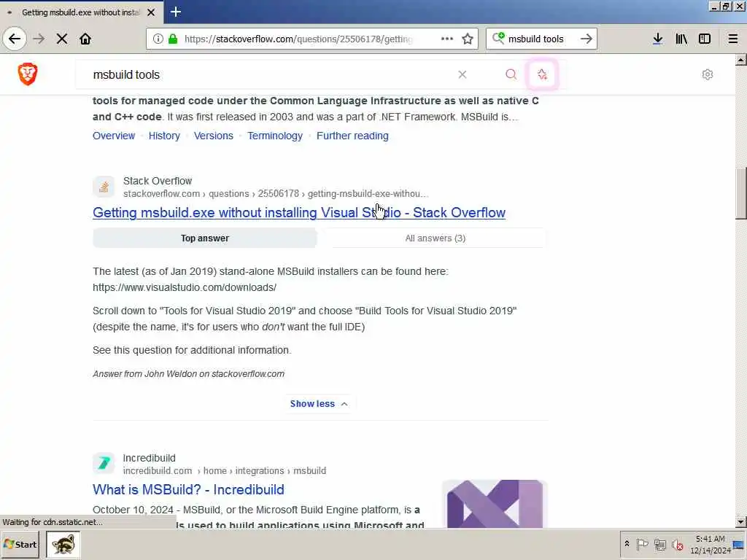
Task: Open the 'Further reading' link
Action: click(352, 136)
